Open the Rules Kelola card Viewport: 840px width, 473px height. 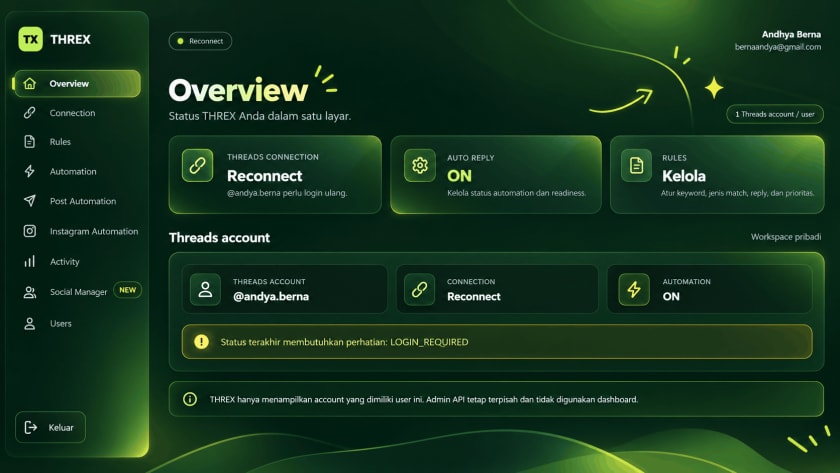click(x=717, y=175)
